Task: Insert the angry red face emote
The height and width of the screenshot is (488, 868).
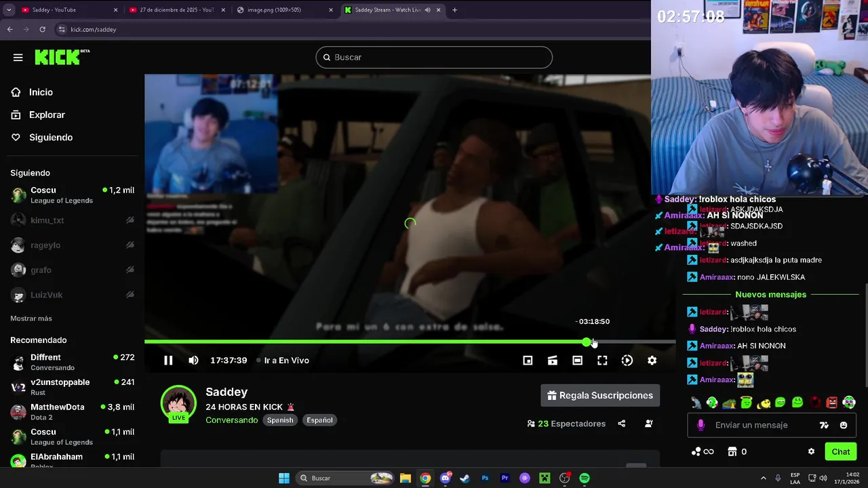Action: tap(832, 403)
